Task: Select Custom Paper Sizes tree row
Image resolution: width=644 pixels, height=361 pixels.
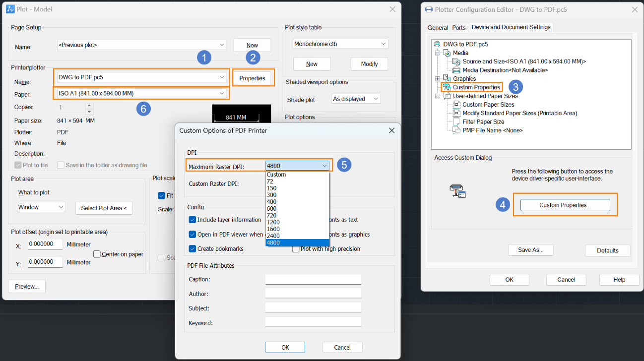Action: coord(488,105)
